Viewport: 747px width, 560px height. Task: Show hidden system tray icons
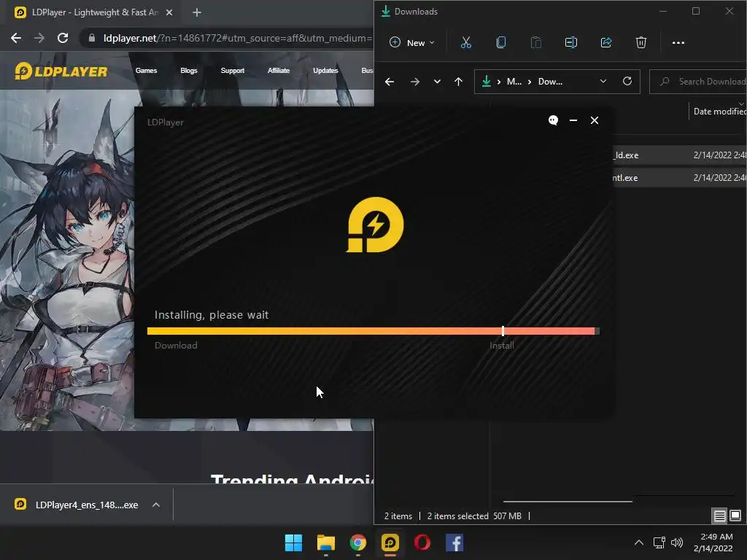tap(639, 542)
